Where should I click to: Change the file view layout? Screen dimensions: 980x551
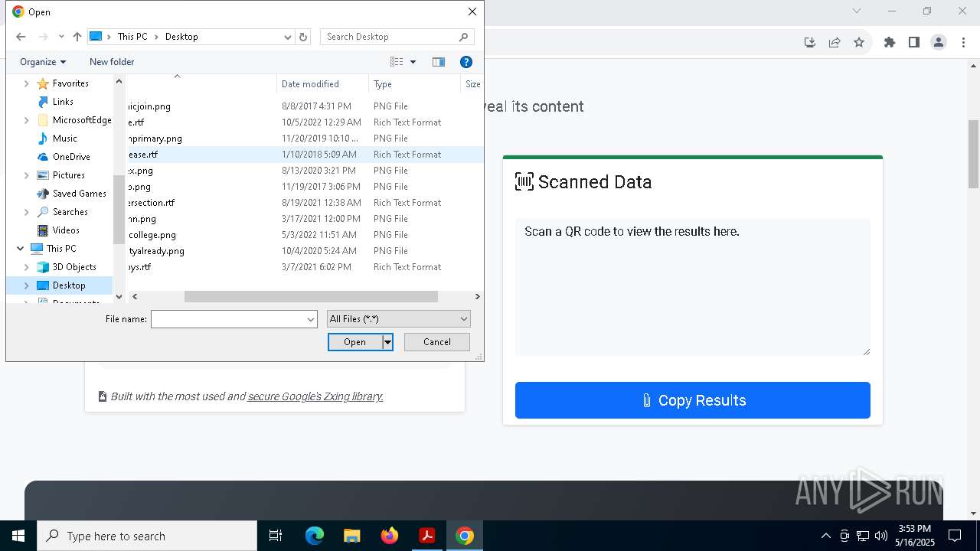click(x=397, y=62)
